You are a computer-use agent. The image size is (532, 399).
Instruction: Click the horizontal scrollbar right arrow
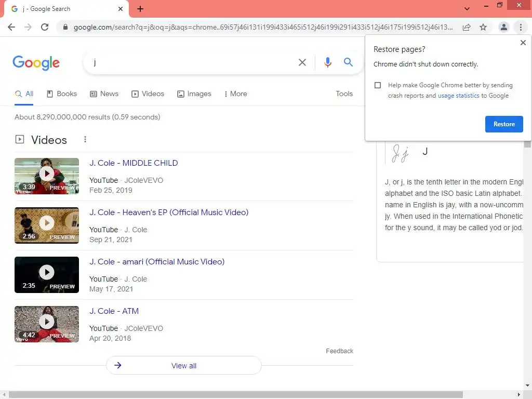(x=519, y=395)
